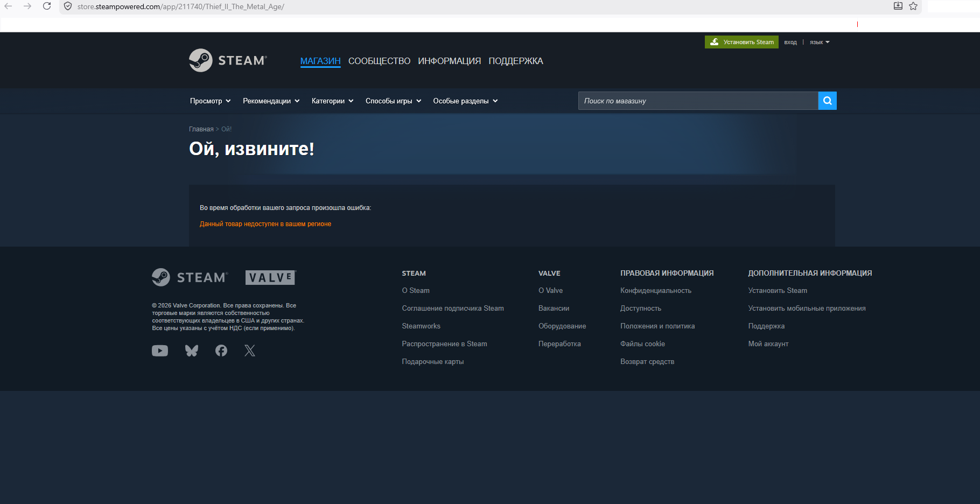Expand the Особые разделы menu
980x504 pixels.
466,101
